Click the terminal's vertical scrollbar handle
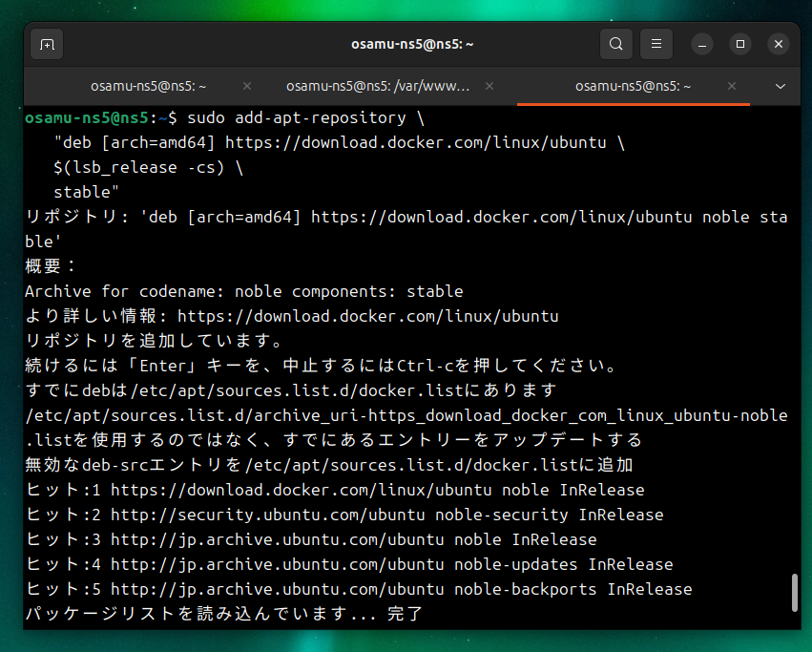The height and width of the screenshot is (652, 812). [x=794, y=592]
